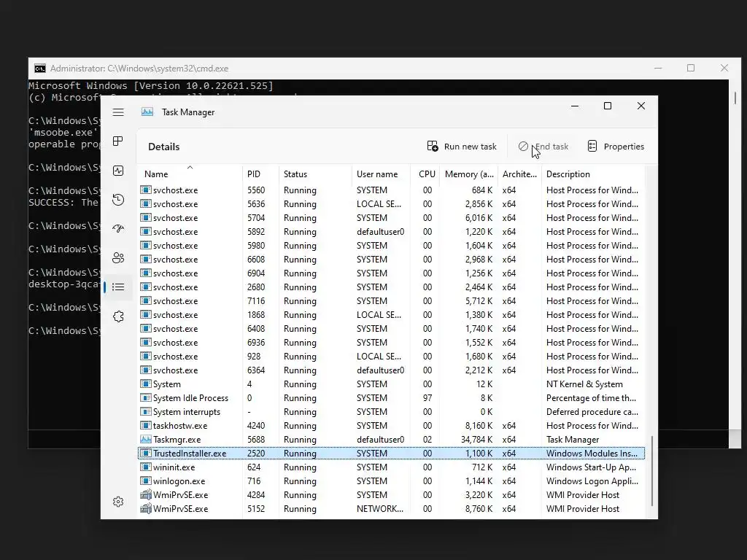Image resolution: width=747 pixels, height=560 pixels.
Task: Maximize the Task Manager window
Action: (x=608, y=106)
